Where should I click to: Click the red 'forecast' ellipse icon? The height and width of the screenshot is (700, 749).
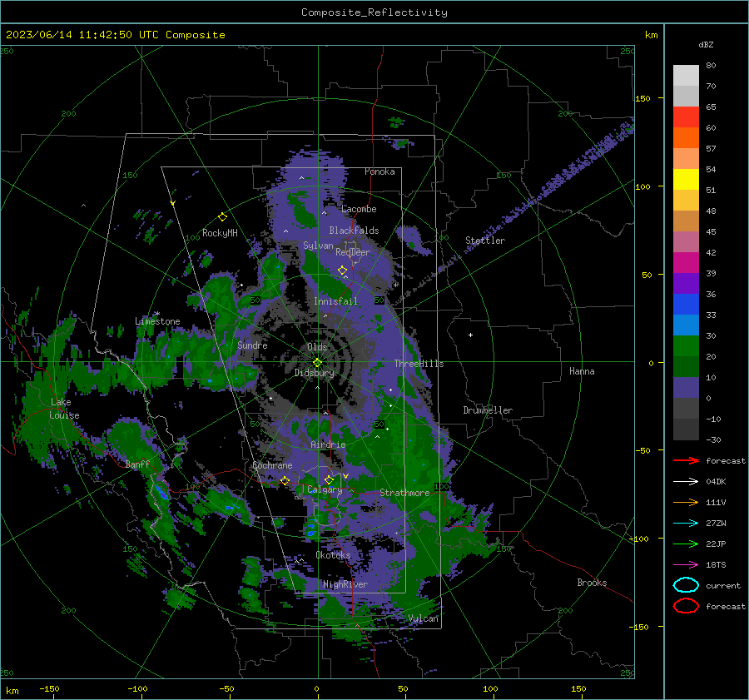686,606
